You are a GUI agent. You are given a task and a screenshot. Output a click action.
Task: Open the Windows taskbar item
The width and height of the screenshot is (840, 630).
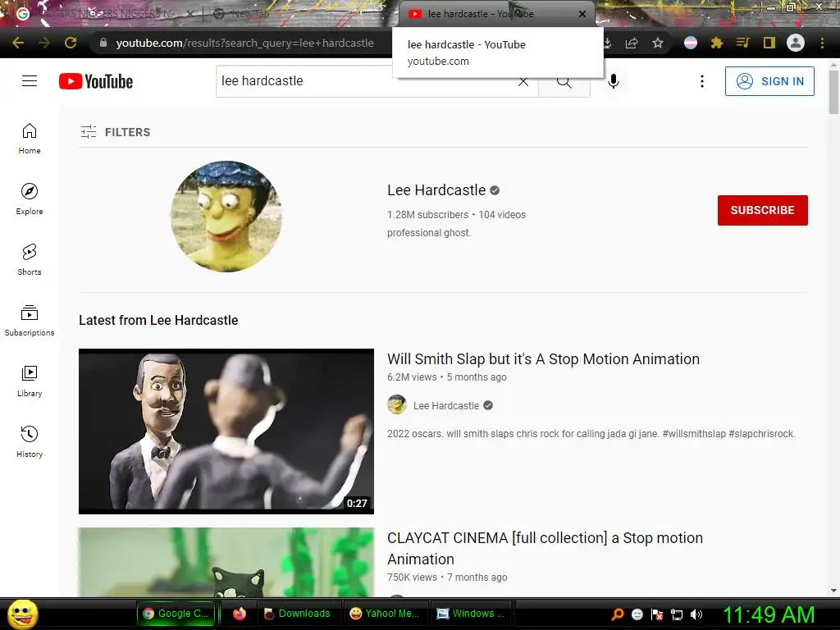pyautogui.click(x=472, y=614)
